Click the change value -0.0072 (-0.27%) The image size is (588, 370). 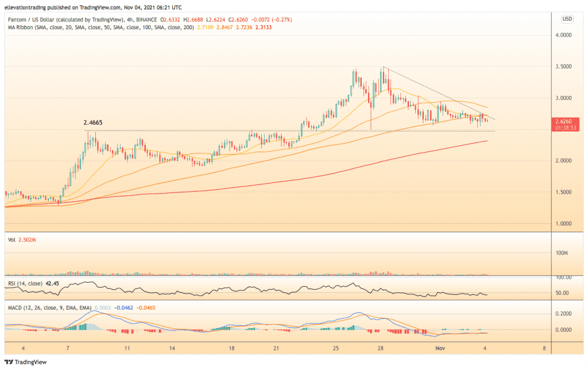272,20
